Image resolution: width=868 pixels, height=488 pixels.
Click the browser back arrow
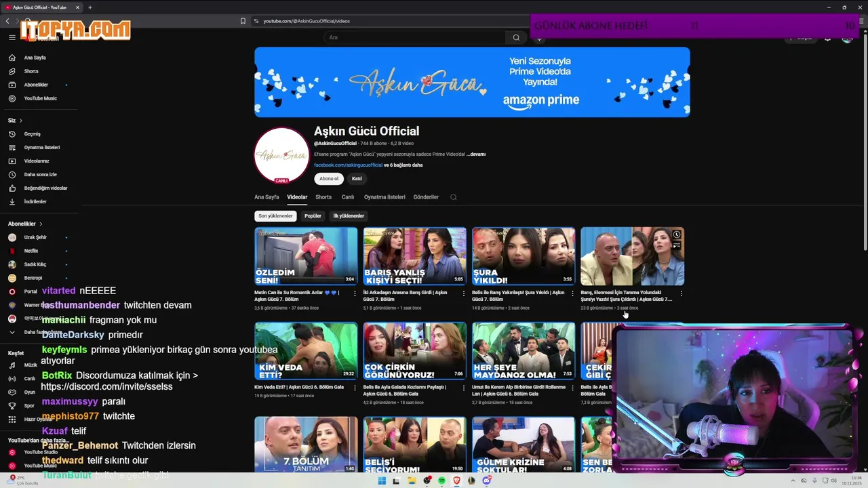(7, 21)
